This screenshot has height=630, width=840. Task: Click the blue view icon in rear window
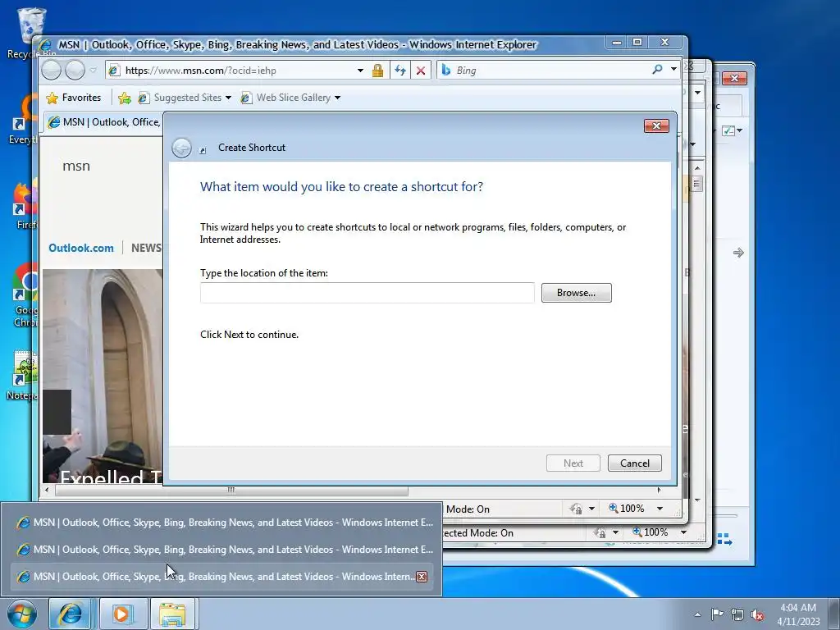coord(725,539)
